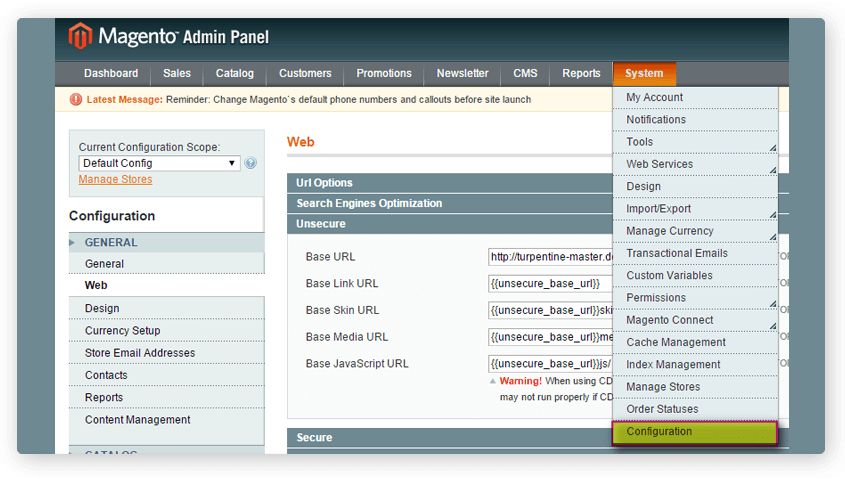The width and height of the screenshot is (845, 480).
Task: Click the help icon beside scope dropdown
Action: (x=250, y=163)
